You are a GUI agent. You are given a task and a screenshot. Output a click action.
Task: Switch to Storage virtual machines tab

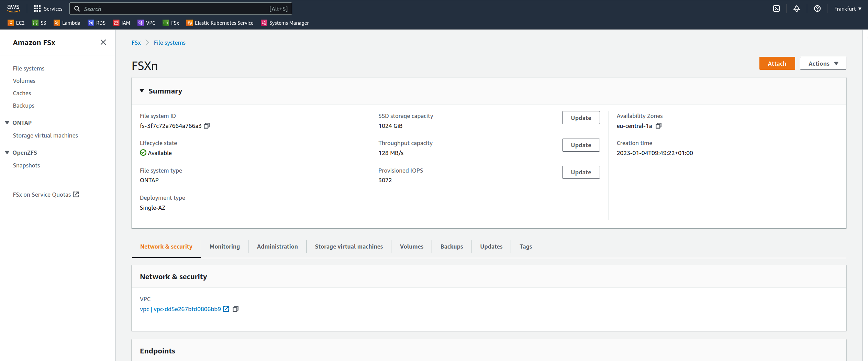[349, 247]
